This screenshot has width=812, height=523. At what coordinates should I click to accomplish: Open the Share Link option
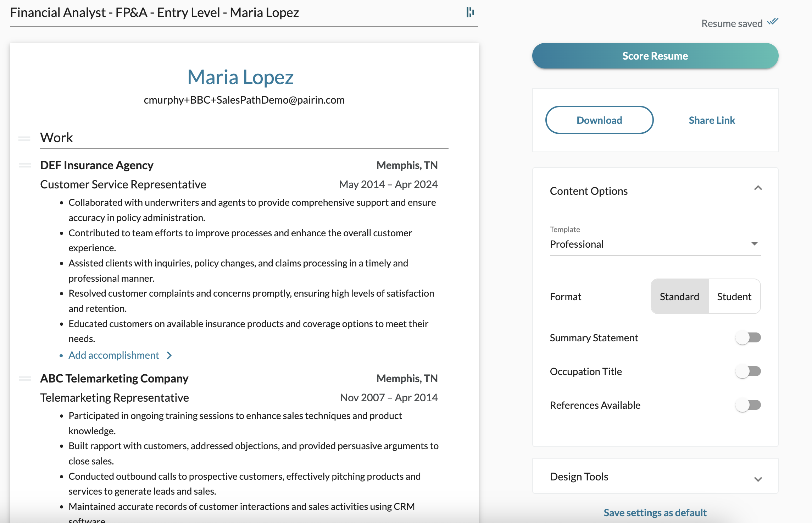pyautogui.click(x=712, y=120)
